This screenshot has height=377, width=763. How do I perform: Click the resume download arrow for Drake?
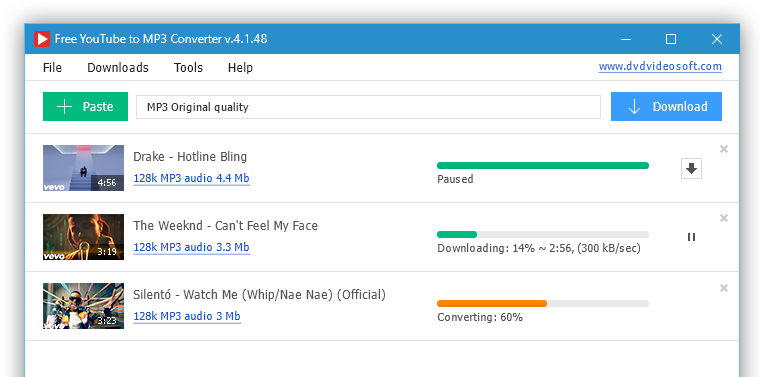[691, 168]
